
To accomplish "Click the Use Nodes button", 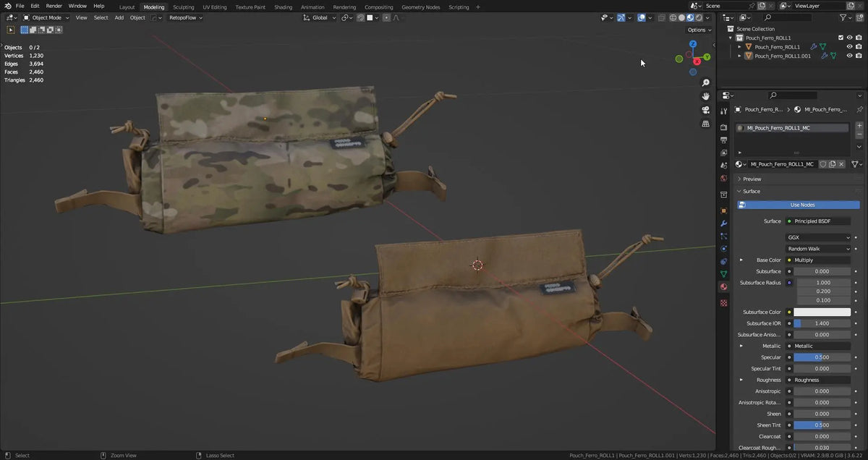I will click(x=799, y=205).
